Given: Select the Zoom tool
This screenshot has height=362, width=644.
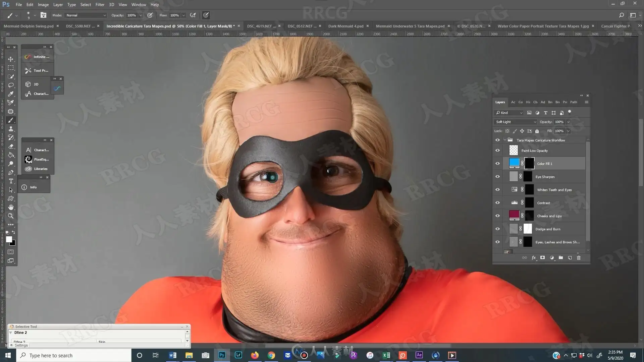Looking at the screenshot, I should coord(11,216).
